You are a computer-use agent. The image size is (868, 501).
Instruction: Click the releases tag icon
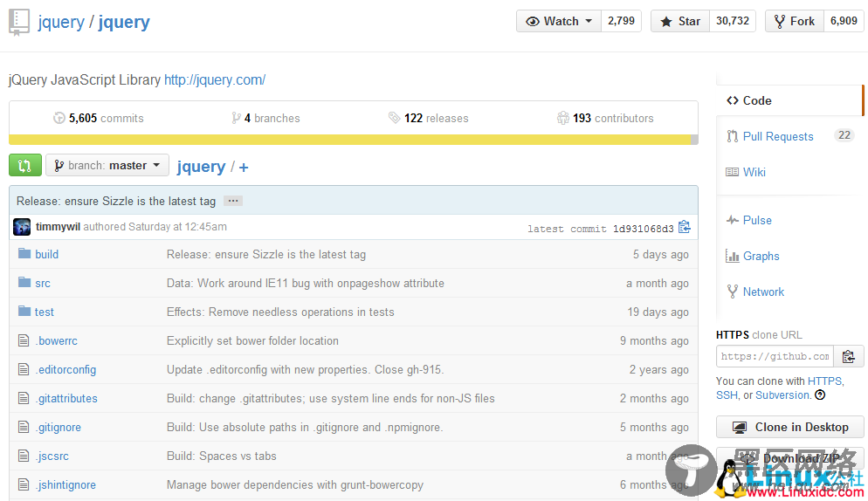click(x=394, y=118)
